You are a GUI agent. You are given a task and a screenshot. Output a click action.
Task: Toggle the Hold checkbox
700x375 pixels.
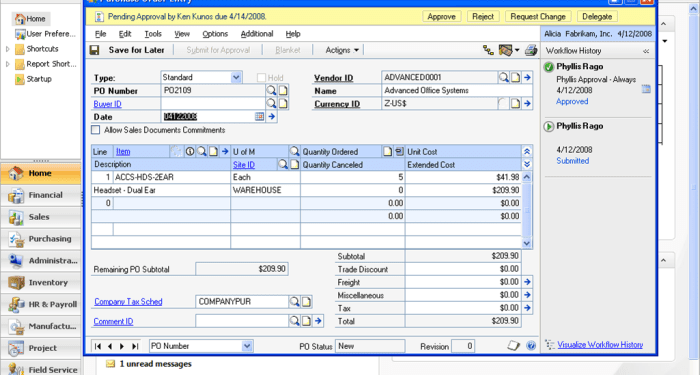(x=261, y=78)
